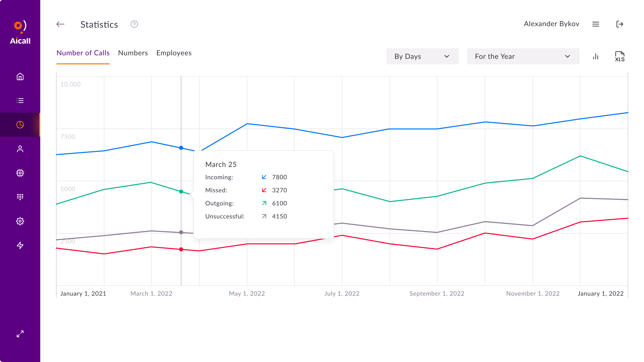This screenshot has width=644, height=362.
Task: Switch to bar chart view
Action: click(x=596, y=56)
